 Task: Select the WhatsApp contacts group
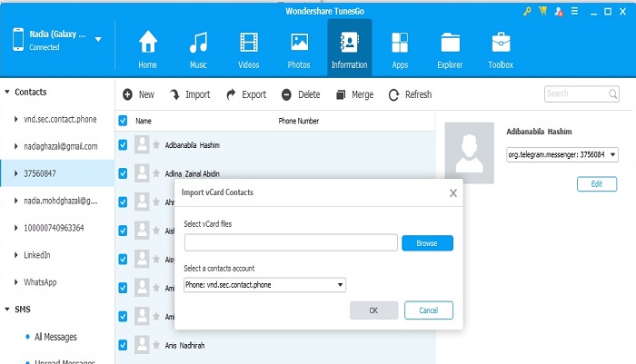[41, 281]
